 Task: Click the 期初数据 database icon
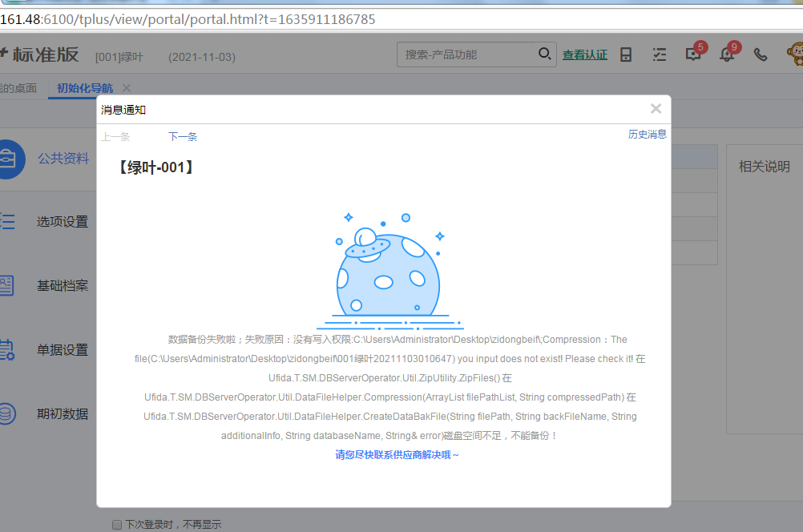[7, 413]
